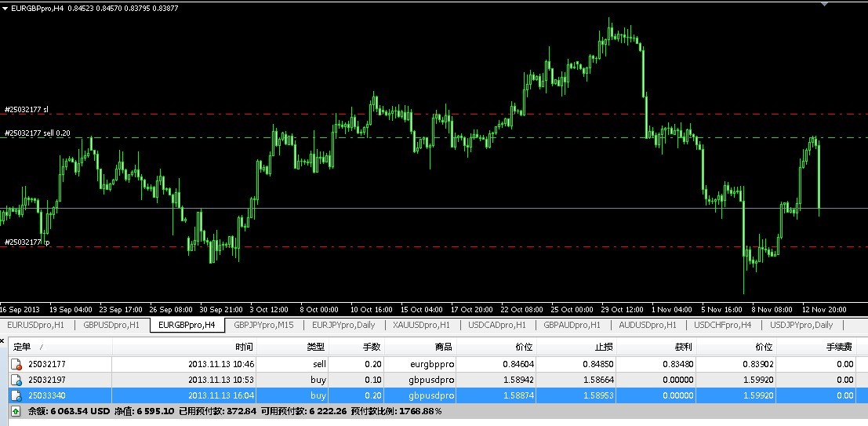Sort orders by the 商品 column header
The width and height of the screenshot is (868, 426).
420,347
